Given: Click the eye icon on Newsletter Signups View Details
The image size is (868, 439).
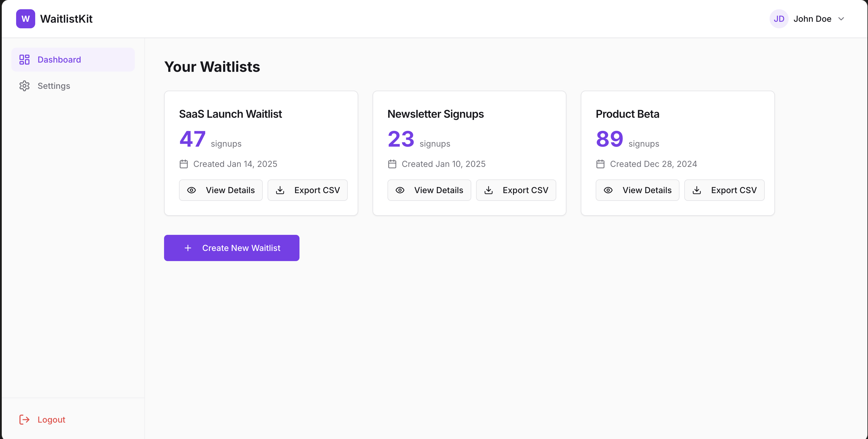Looking at the screenshot, I should (x=400, y=190).
